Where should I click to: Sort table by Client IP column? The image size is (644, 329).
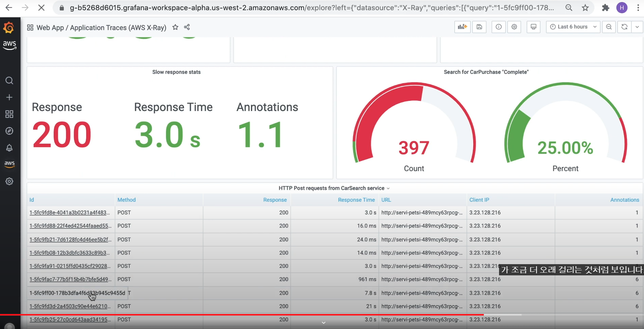point(479,200)
